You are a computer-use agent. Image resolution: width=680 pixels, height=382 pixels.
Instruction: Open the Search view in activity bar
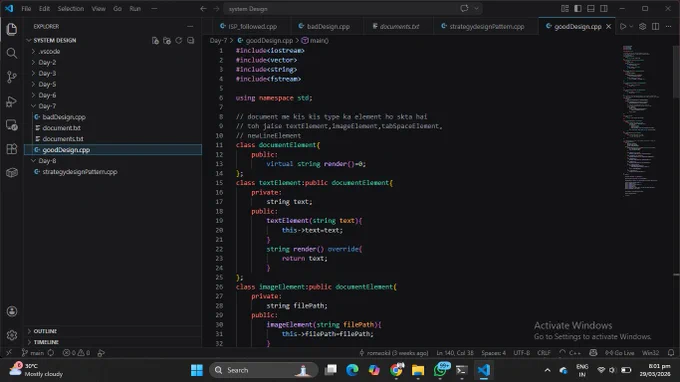[12, 53]
